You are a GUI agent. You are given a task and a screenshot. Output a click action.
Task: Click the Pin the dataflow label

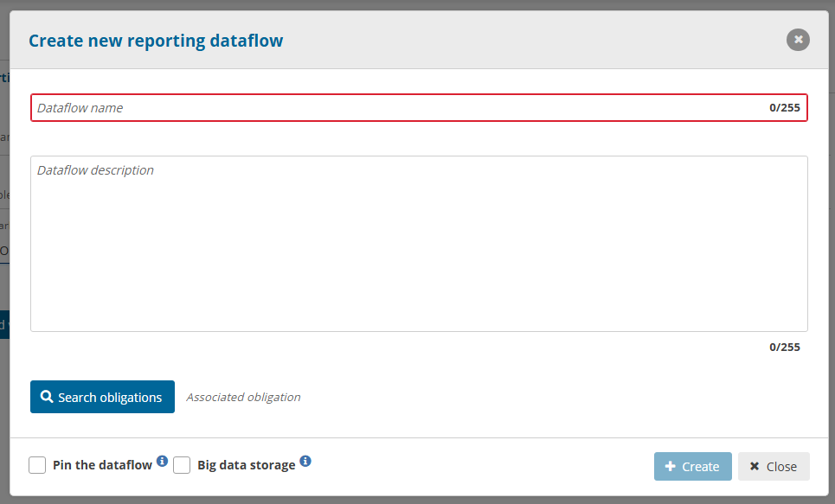102,465
